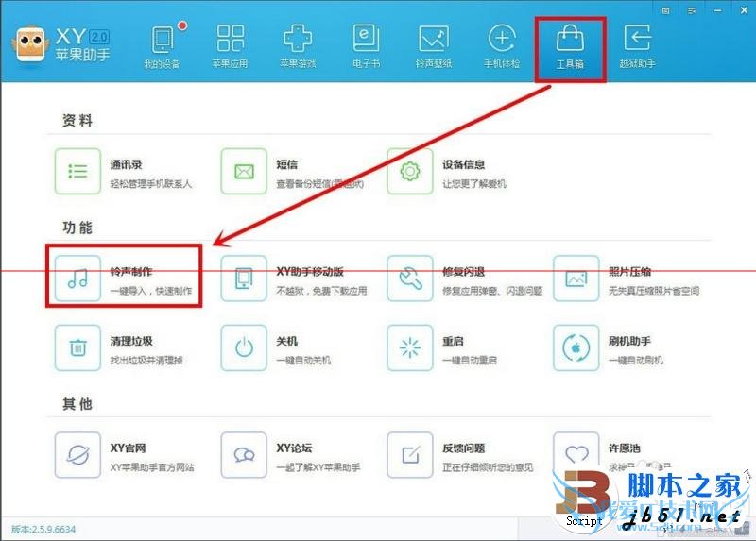Close the XY苹果助手 window
The height and width of the screenshot is (541, 756).
coord(744,10)
